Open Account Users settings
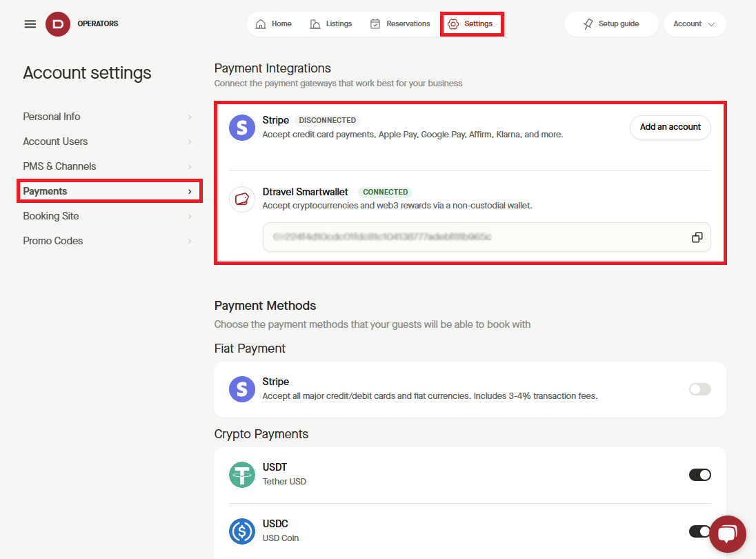The width and height of the screenshot is (756, 559). click(107, 141)
